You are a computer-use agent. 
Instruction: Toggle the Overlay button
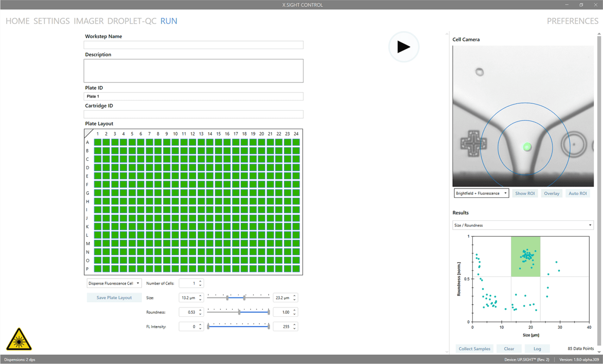pos(551,193)
